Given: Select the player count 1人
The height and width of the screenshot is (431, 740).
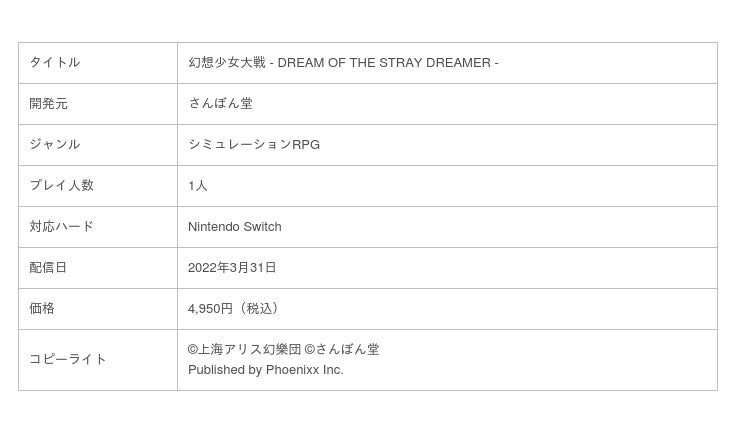Looking at the screenshot, I should 198,186.
